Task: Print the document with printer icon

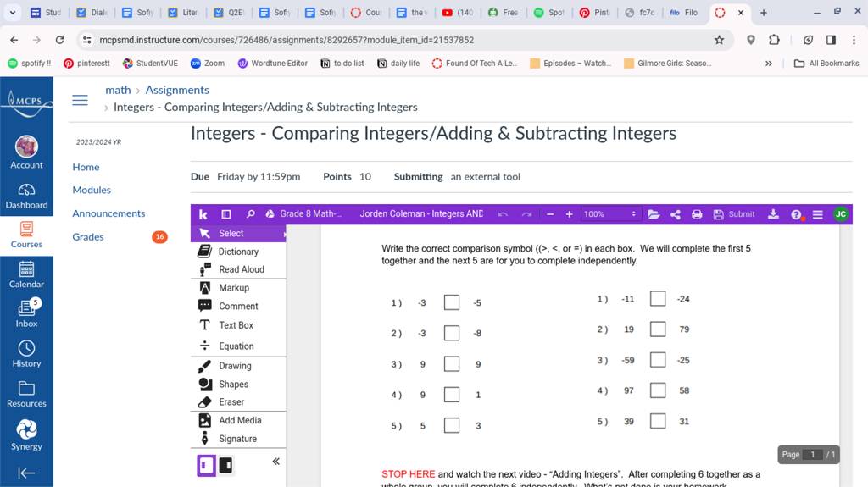Action: [697, 214]
